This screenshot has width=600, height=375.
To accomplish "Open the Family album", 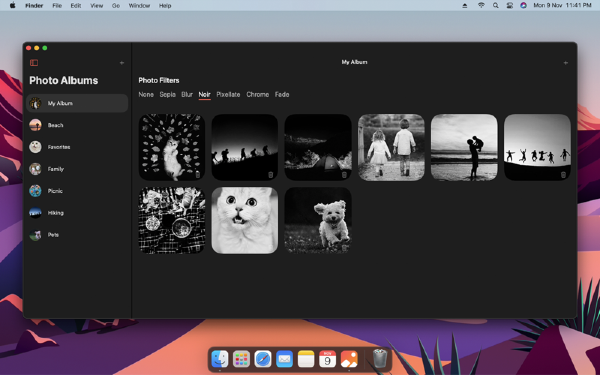I will pyautogui.click(x=77, y=169).
